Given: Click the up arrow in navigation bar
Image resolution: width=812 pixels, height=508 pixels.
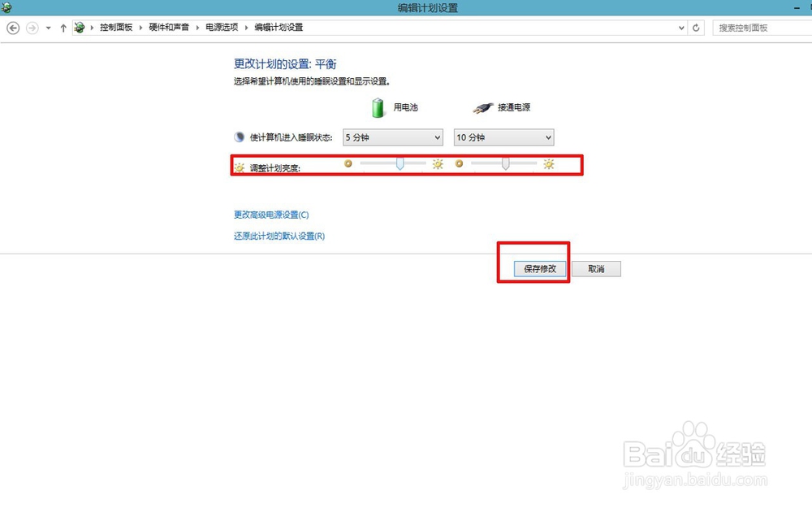Looking at the screenshot, I should click(x=63, y=27).
